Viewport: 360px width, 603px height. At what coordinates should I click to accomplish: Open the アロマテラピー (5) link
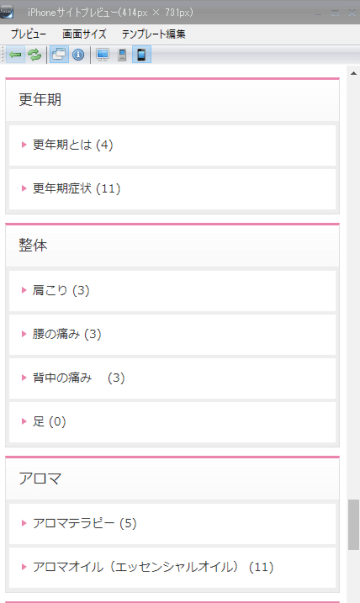click(172, 523)
